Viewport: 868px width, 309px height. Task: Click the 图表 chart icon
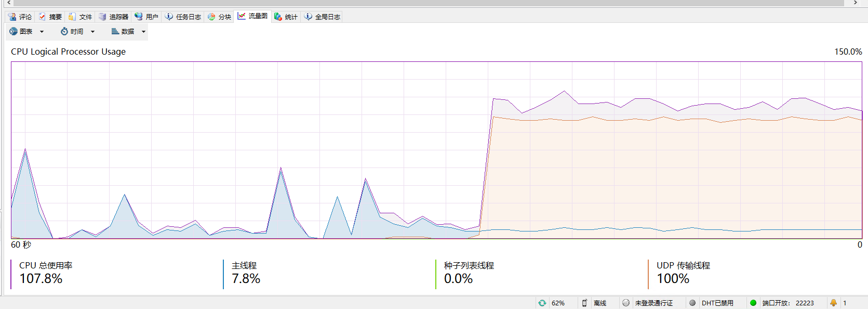(14, 31)
